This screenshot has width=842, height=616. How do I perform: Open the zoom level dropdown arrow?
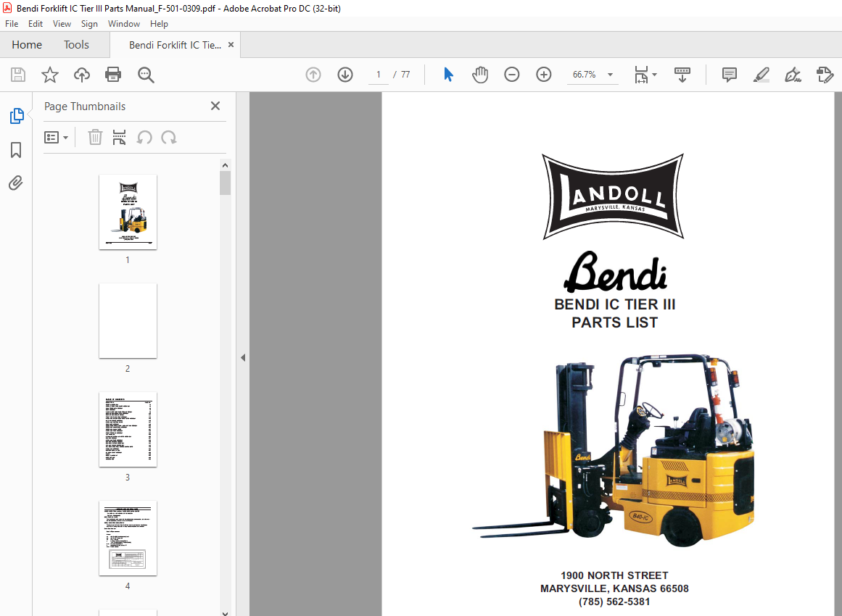coord(610,75)
